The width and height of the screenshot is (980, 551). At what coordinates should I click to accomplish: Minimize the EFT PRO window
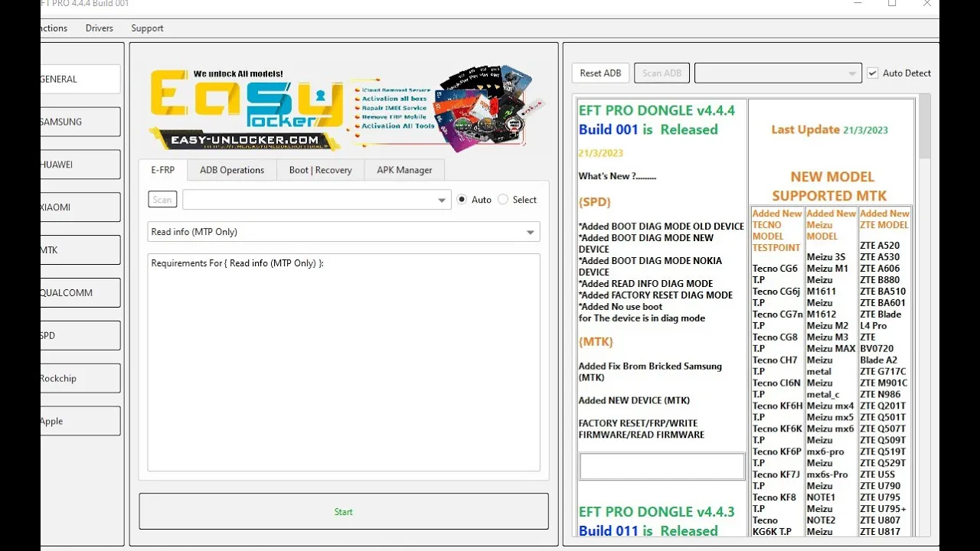[857, 4]
